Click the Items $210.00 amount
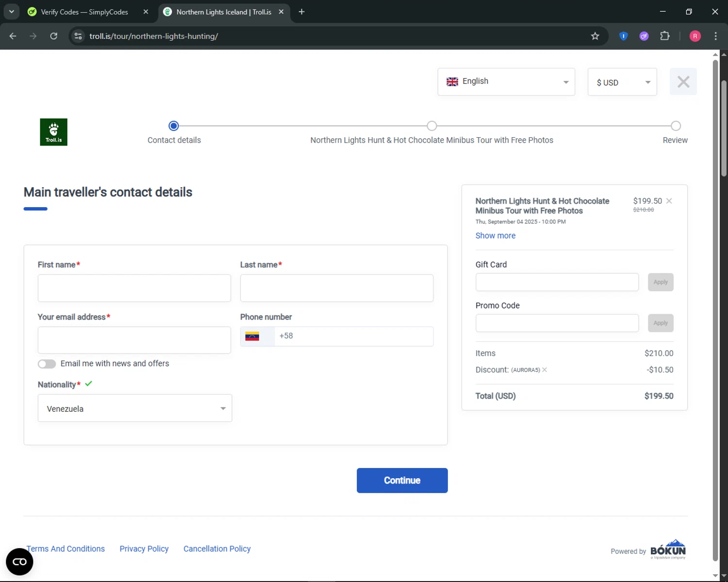728x582 pixels. tap(659, 354)
